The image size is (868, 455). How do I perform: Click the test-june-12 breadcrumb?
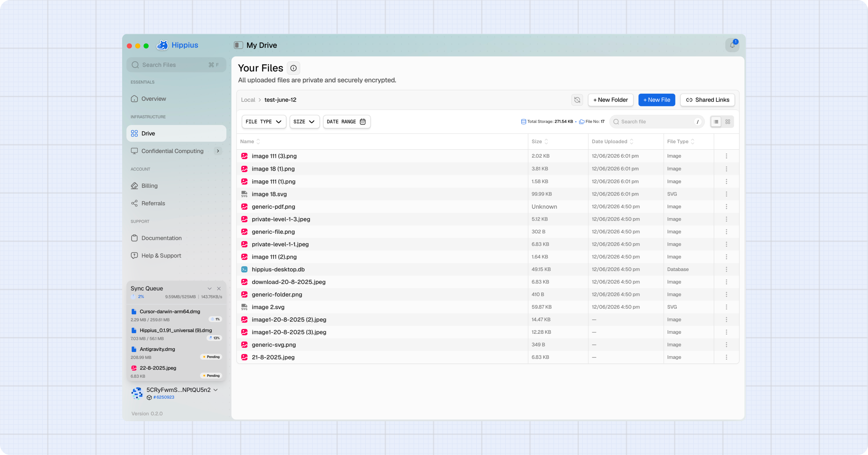click(280, 100)
